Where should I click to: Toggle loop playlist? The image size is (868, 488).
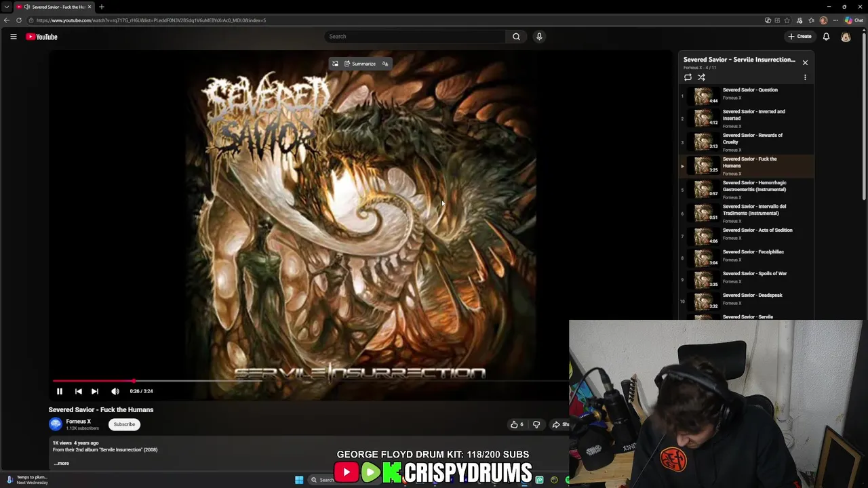point(688,77)
